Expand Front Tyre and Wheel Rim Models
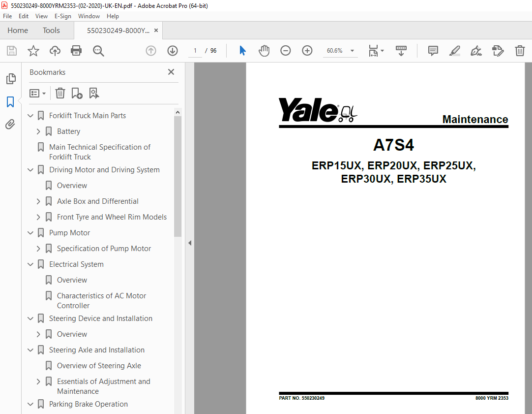532x414 pixels. point(38,217)
